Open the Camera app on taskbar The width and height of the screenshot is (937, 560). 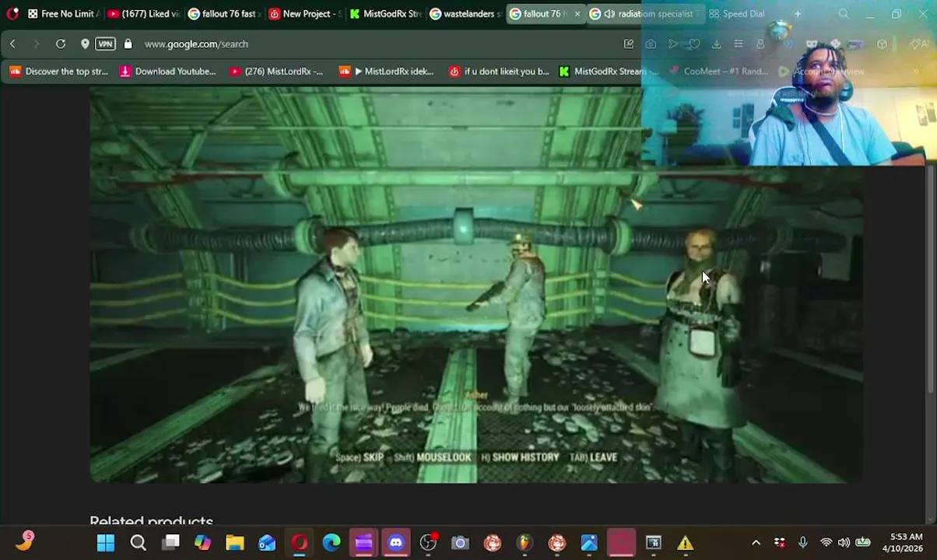pos(460,543)
